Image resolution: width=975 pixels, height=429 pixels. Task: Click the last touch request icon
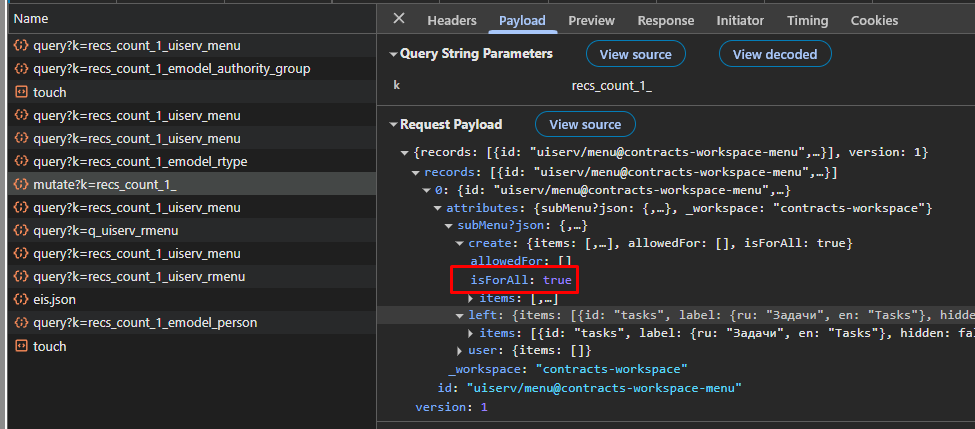[21, 346]
